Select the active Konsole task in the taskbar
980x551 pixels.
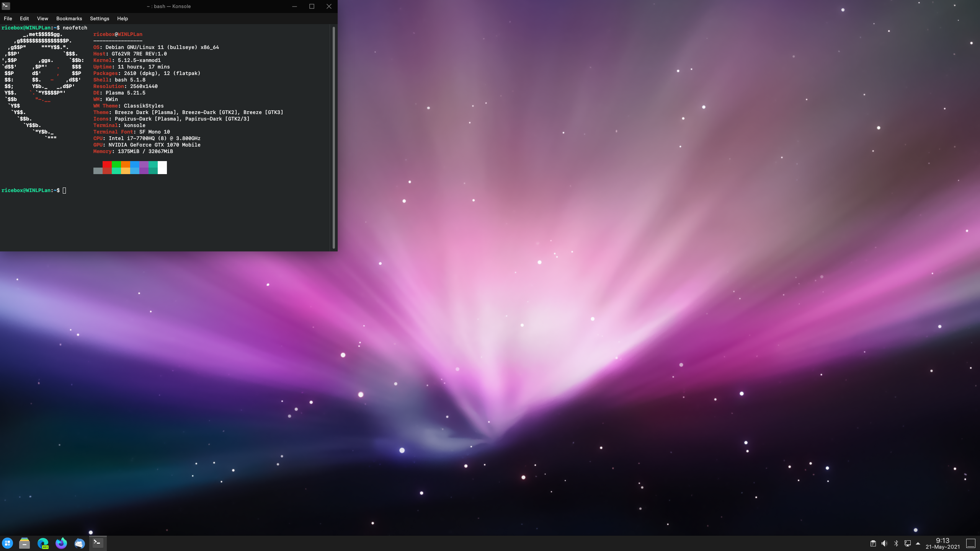click(x=98, y=543)
